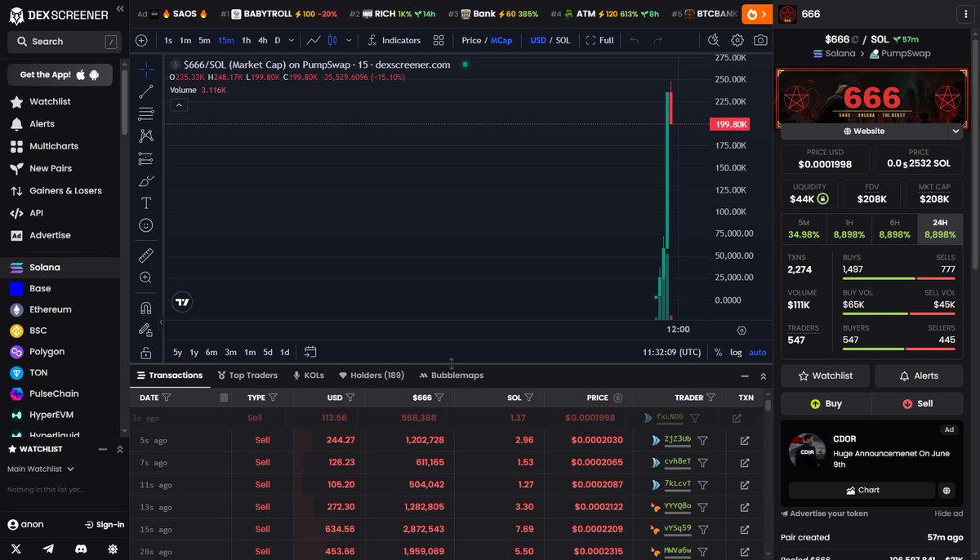This screenshot has width=980, height=560.
Task: Toggle percentage scale on chart
Action: [x=718, y=352]
